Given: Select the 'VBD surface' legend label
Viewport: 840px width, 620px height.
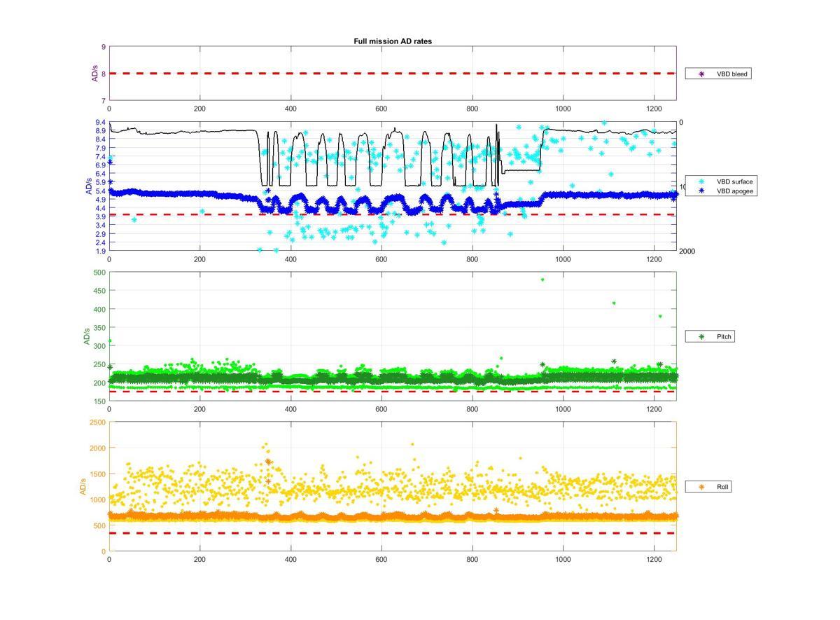Looking at the screenshot, I should 735,181.
